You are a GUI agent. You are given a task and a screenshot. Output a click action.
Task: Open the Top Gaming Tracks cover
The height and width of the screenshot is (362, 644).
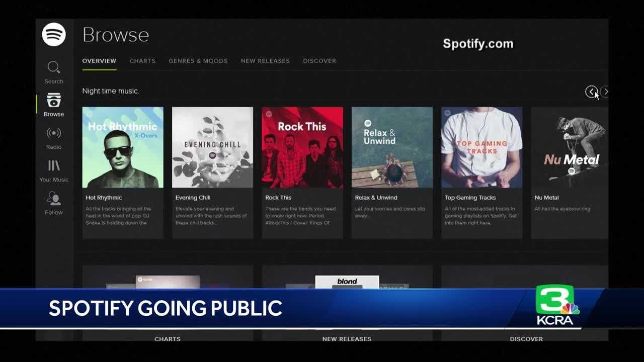(x=481, y=147)
